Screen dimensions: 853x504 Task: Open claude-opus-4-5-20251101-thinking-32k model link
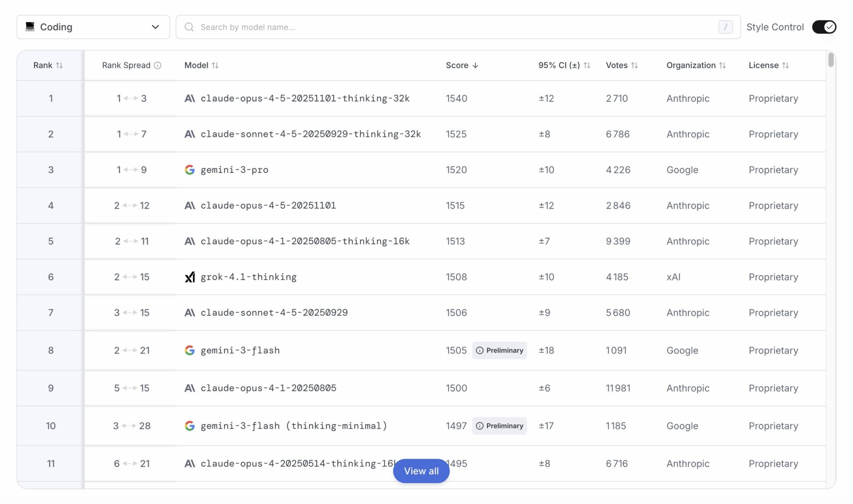tap(305, 98)
